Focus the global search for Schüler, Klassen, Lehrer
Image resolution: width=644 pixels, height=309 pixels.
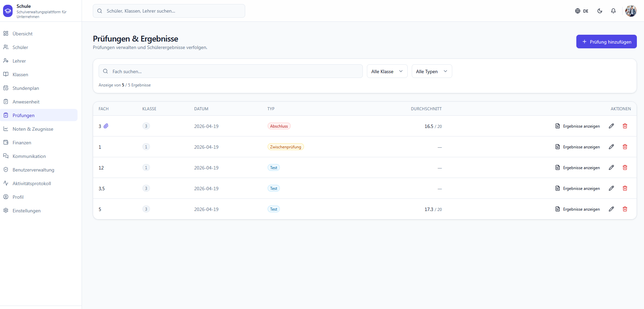click(169, 11)
